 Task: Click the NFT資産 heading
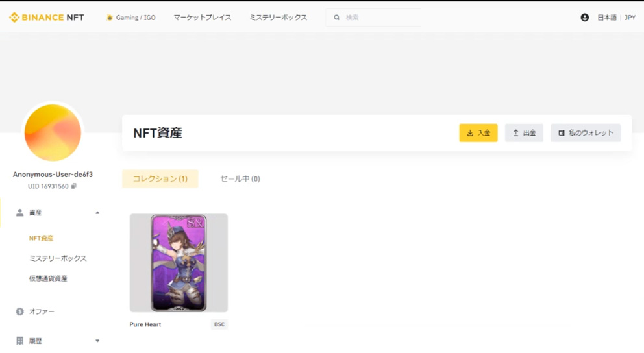point(158,133)
